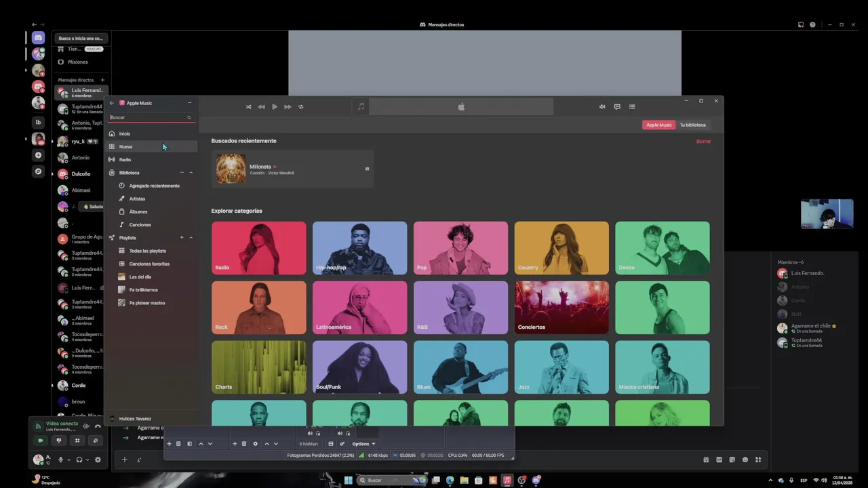
Task: Open the Blues category tile
Action: (460, 367)
